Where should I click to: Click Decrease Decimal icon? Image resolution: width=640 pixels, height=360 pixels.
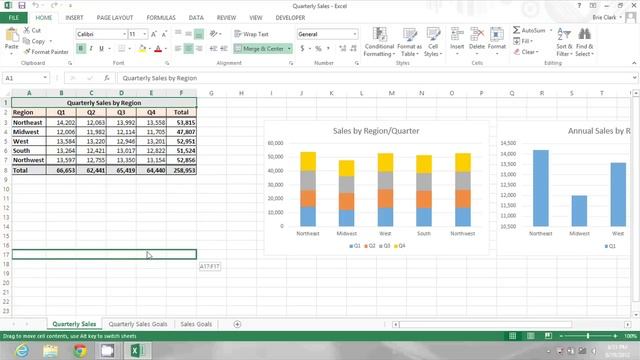tap(353, 49)
